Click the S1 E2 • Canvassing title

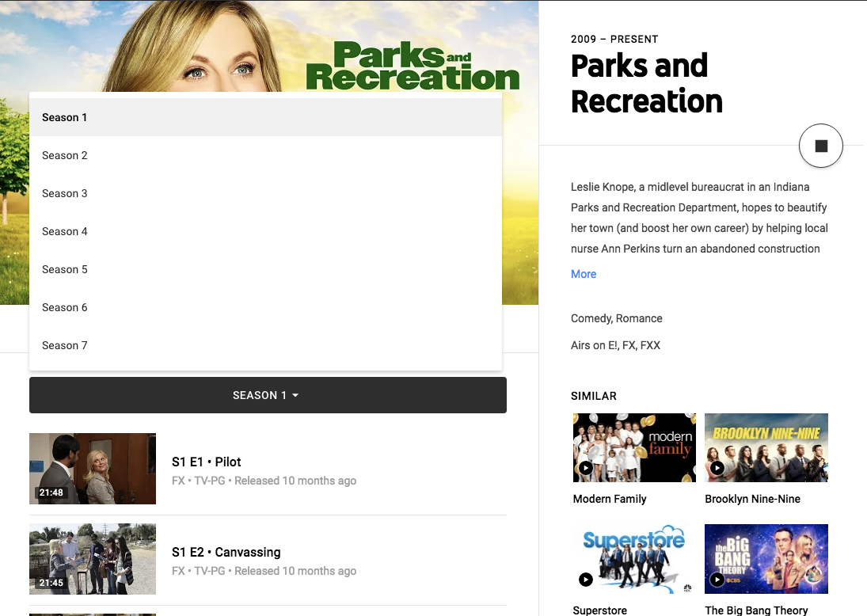click(x=226, y=552)
